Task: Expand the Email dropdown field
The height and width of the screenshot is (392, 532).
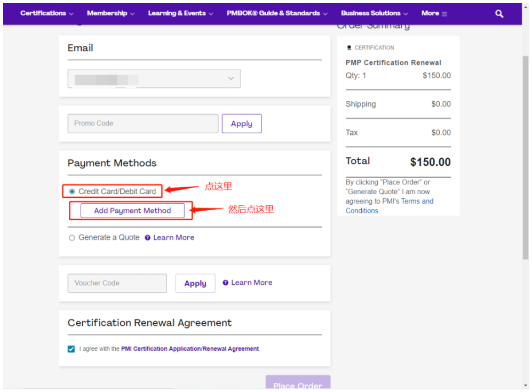Action: [x=154, y=78]
